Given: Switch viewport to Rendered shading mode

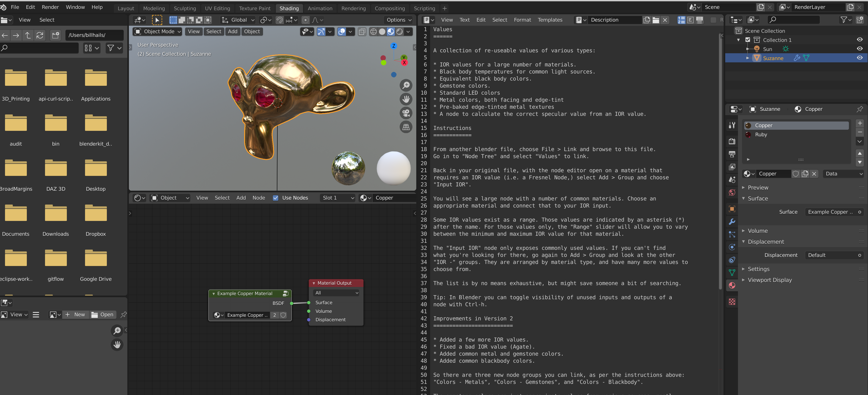Looking at the screenshot, I should click(x=400, y=32).
